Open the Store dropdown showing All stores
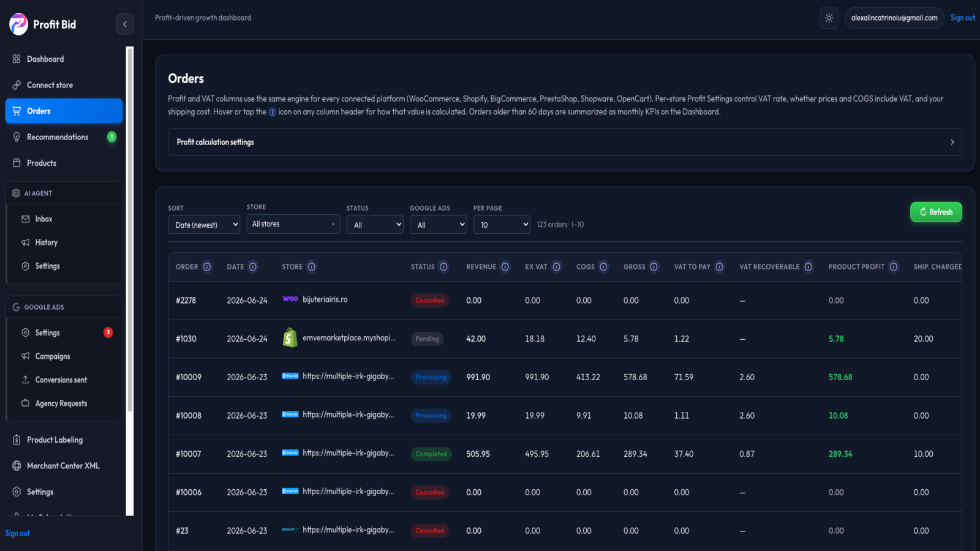 tap(293, 224)
